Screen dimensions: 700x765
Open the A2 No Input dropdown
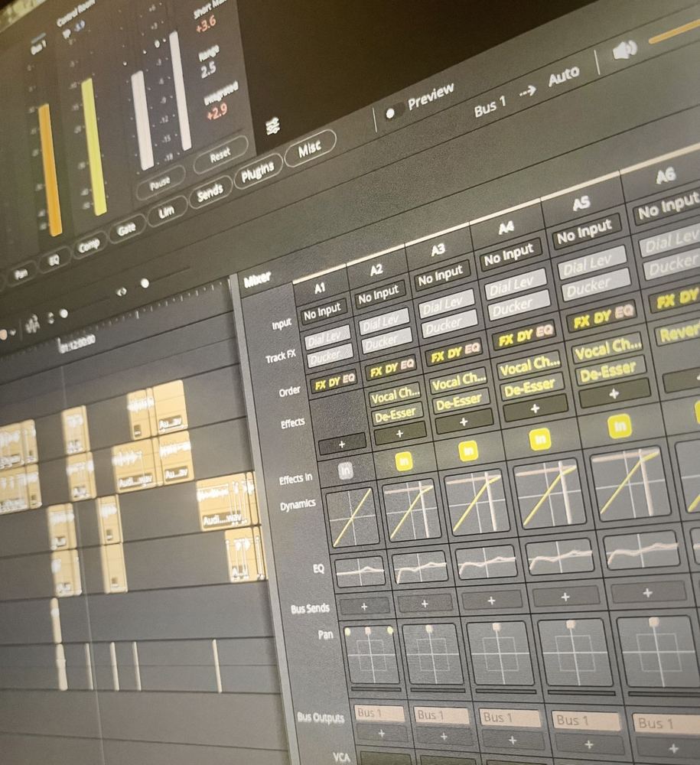click(x=378, y=295)
